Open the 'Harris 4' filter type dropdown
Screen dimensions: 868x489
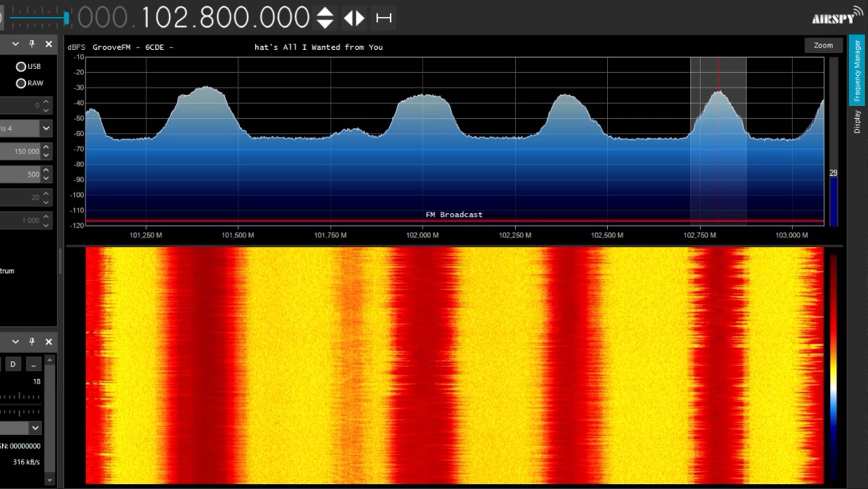[x=46, y=128]
